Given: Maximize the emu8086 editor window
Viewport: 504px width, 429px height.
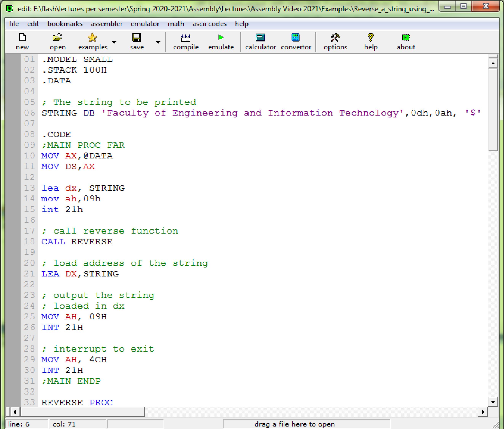Looking at the screenshot, I should click(463, 6).
